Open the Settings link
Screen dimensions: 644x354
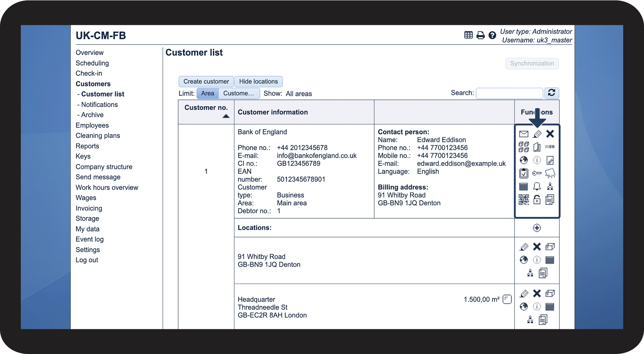click(88, 250)
